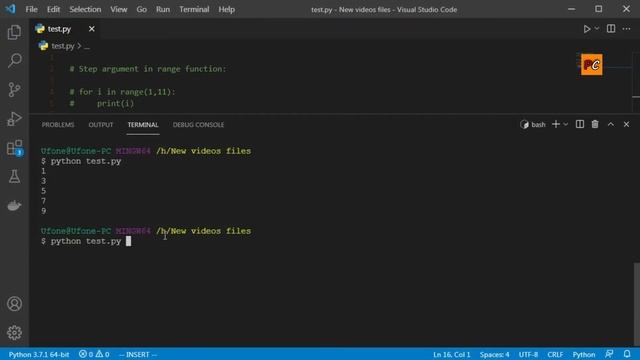This screenshot has width=640, height=360.
Task: Open the Docker view
Action: pyautogui.click(x=14, y=205)
